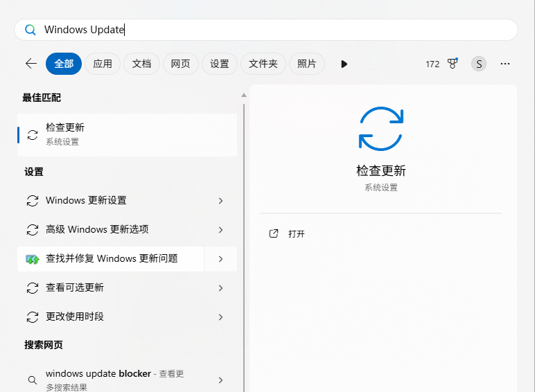Click the open-external icon beside 打开
This screenshot has height=392, width=535.
click(274, 233)
